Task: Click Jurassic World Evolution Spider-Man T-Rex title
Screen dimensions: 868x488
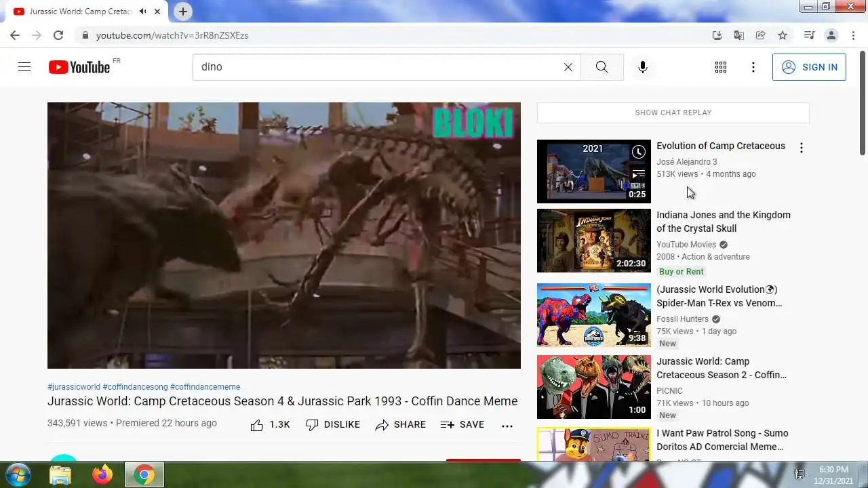Action: 719,296
